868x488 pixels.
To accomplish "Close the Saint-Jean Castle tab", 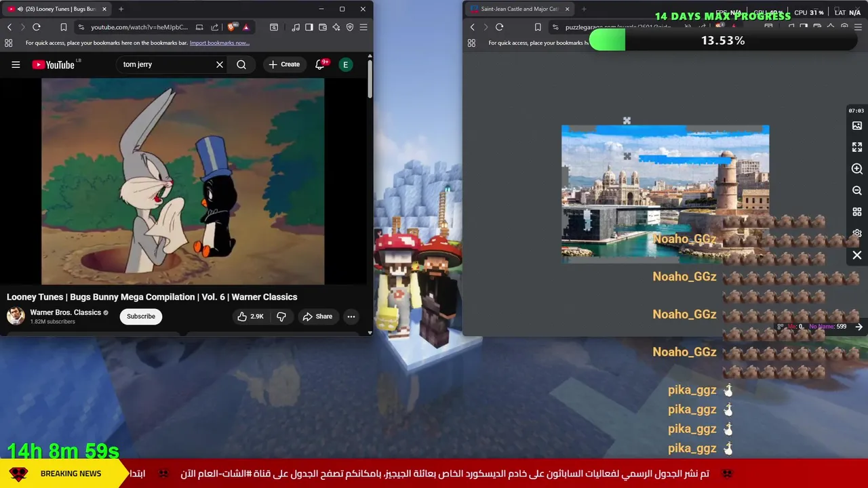I will [x=567, y=9].
